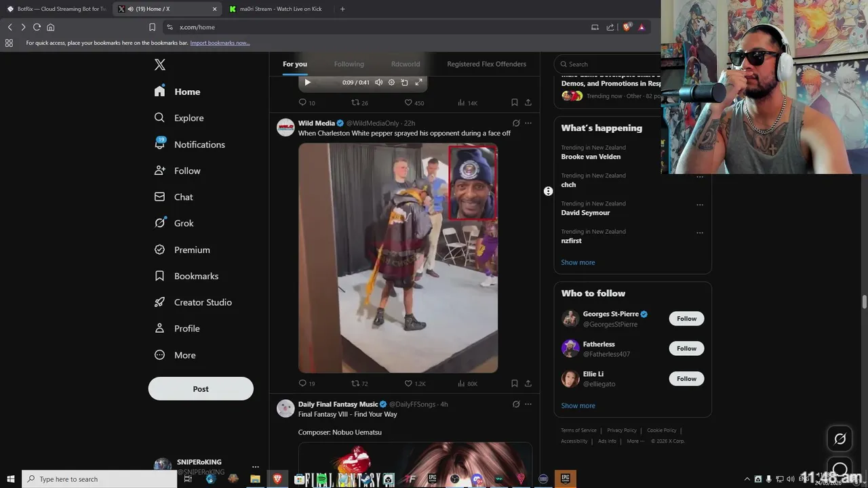Reply to the post with 10 comments
This screenshot has height=488, width=868.
(x=307, y=102)
